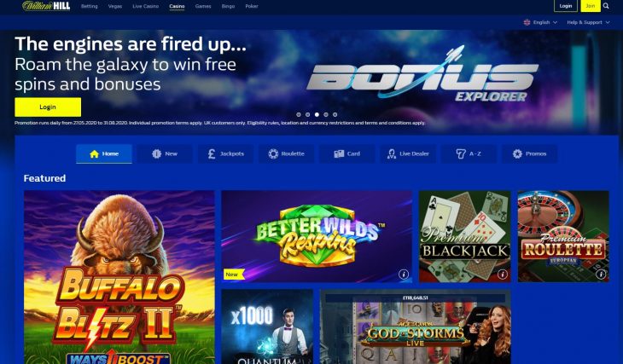Open the A-Z games tab
623x364 pixels.
[x=469, y=153]
